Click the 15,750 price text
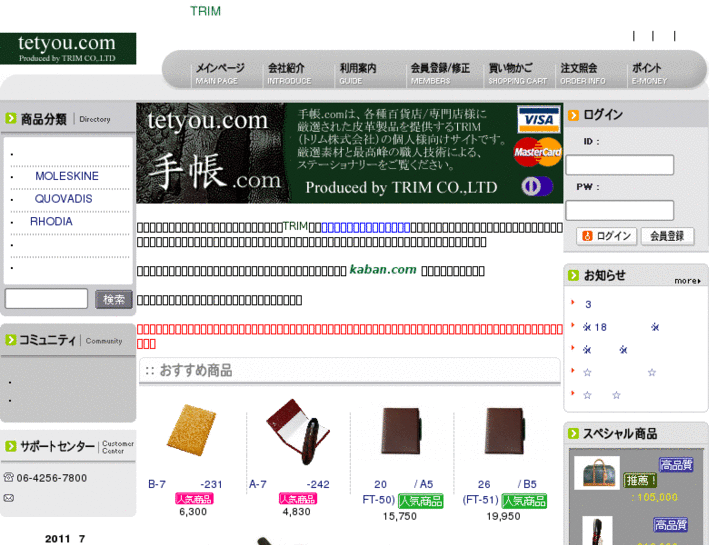This screenshot has width=727, height=545. coord(400,516)
